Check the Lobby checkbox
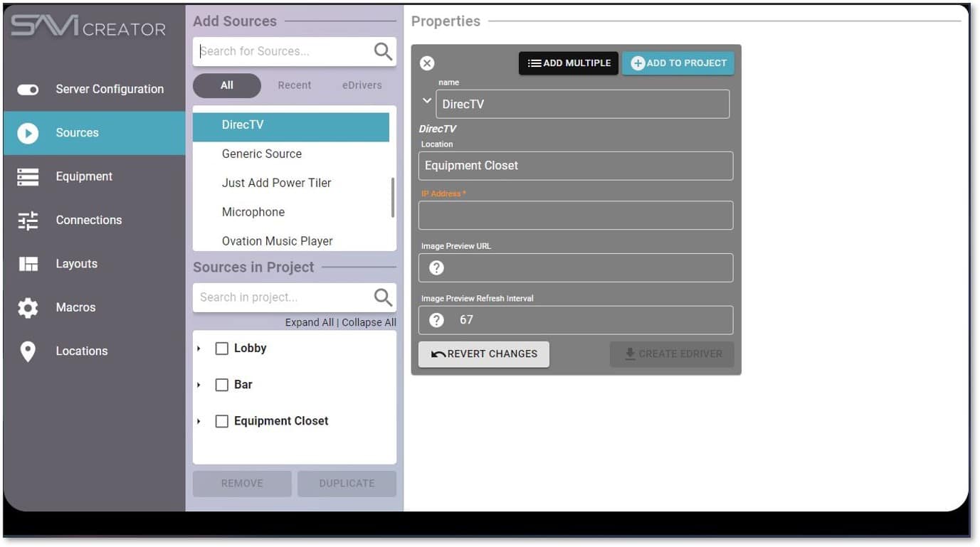This screenshot has height=547, width=980. pos(222,348)
